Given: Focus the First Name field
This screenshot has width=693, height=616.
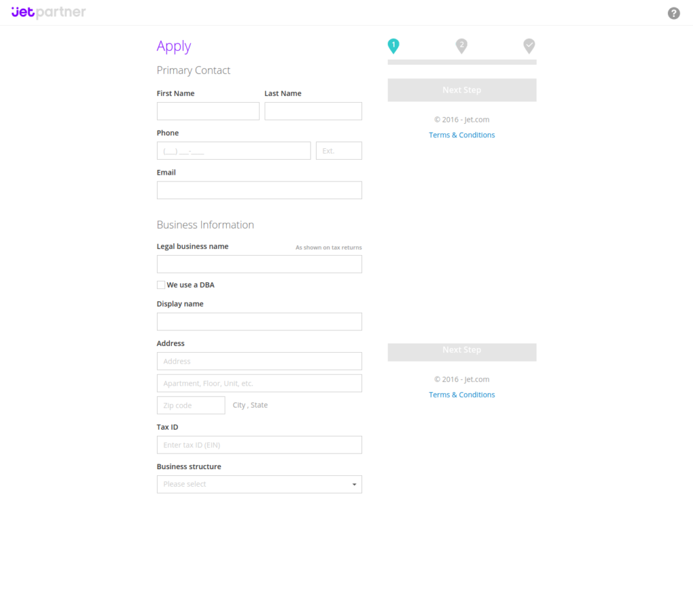Looking at the screenshot, I should pos(208,111).
